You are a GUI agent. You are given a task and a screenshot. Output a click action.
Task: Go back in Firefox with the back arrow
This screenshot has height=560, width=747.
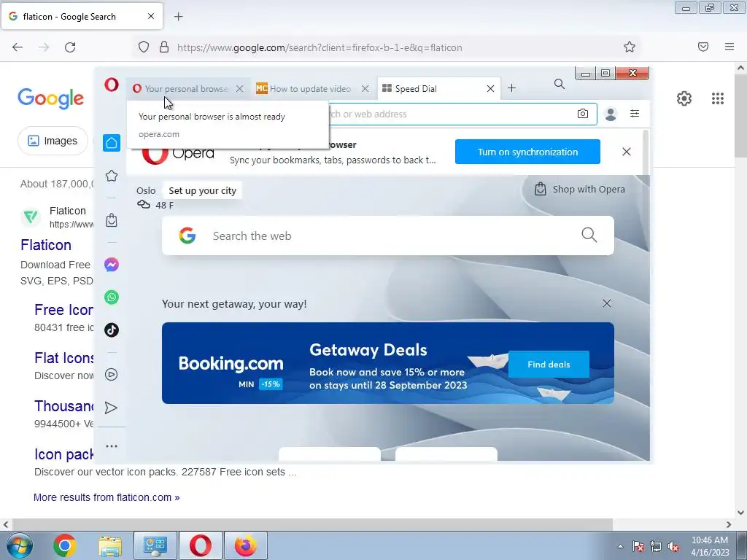point(18,47)
